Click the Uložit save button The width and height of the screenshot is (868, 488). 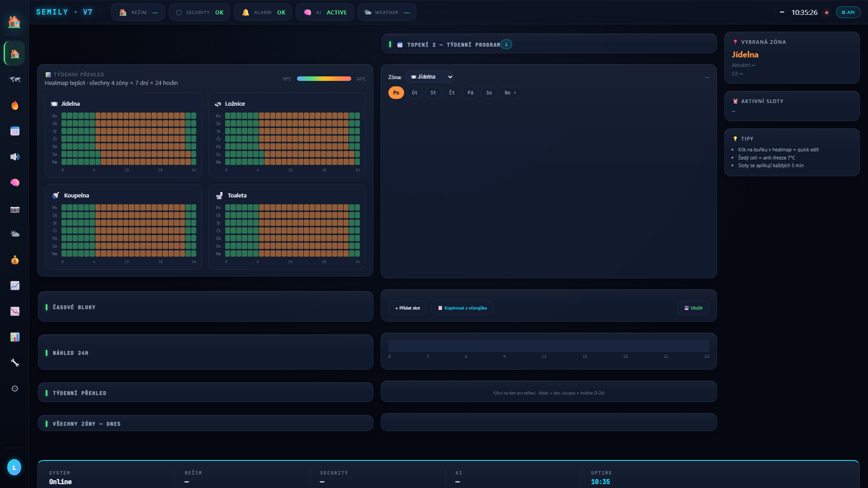[x=693, y=308]
